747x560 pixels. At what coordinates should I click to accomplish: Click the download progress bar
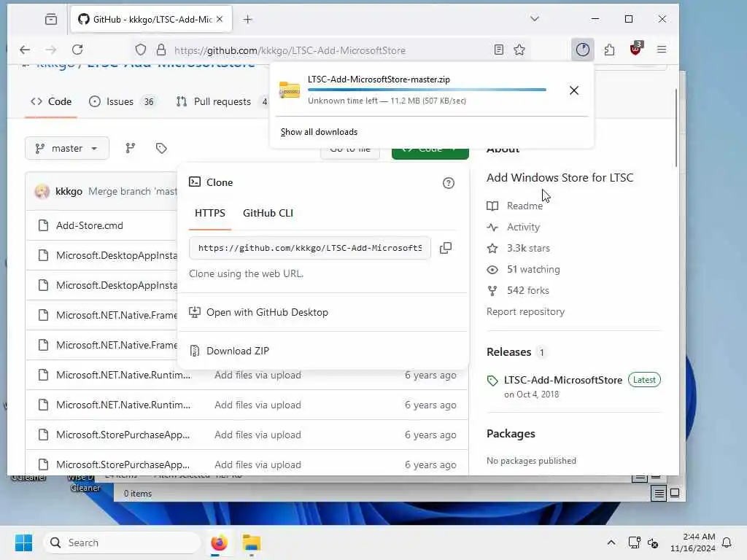(427, 90)
